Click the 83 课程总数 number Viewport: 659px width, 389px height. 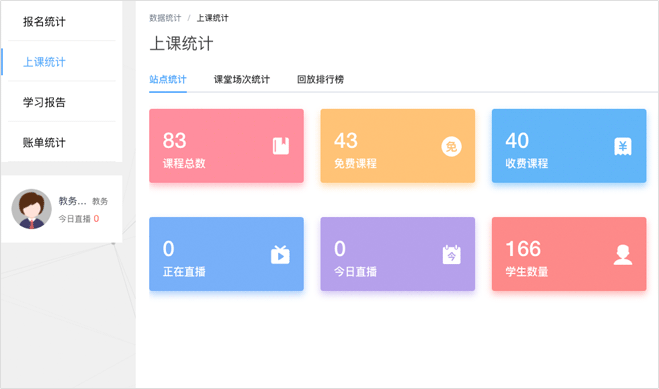tap(174, 140)
